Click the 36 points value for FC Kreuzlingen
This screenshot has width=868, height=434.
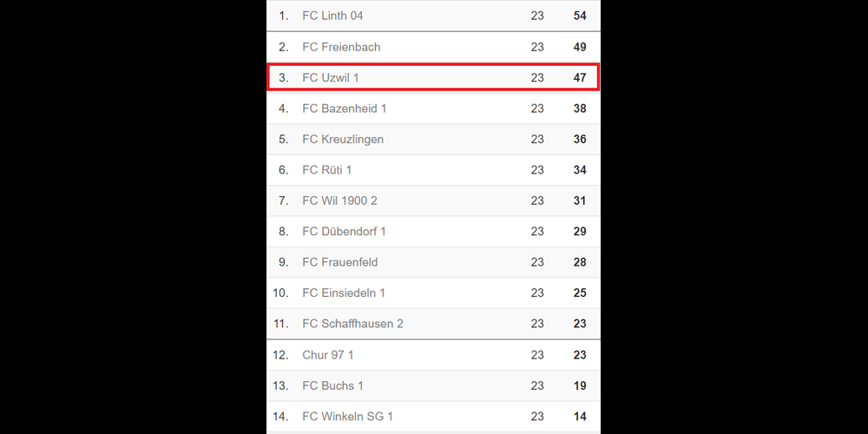580,139
